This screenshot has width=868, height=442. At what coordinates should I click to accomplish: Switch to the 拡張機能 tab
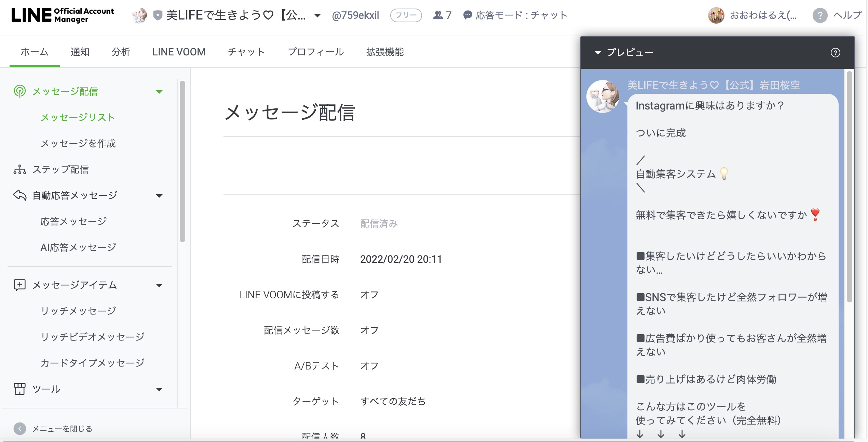tap(385, 52)
